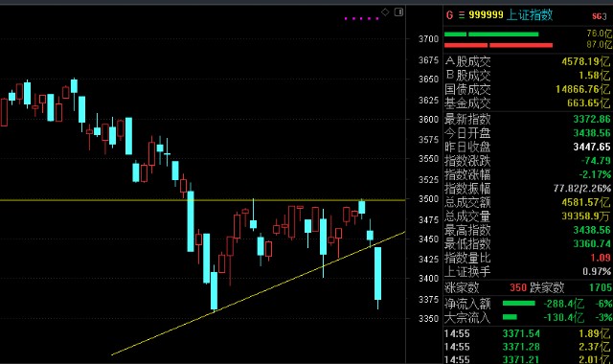Click the 上证指数 index name
Screen dimensions: 613x364
[x=530, y=15]
